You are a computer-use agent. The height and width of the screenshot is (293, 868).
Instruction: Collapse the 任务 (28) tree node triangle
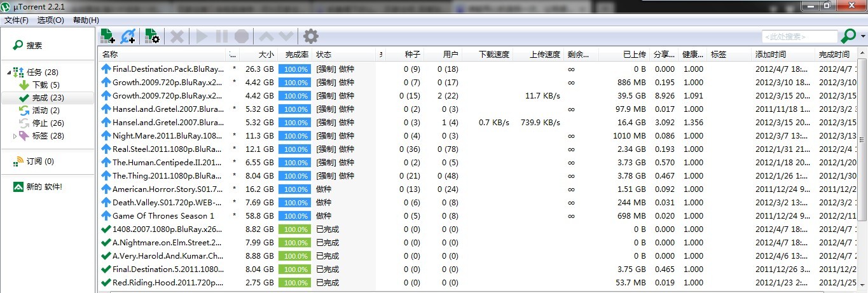click(x=9, y=72)
